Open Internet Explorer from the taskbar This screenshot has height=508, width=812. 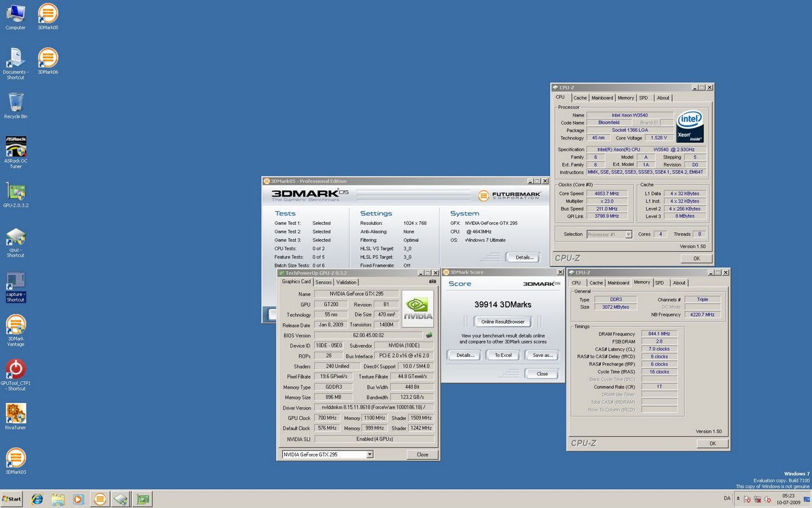click(x=37, y=499)
